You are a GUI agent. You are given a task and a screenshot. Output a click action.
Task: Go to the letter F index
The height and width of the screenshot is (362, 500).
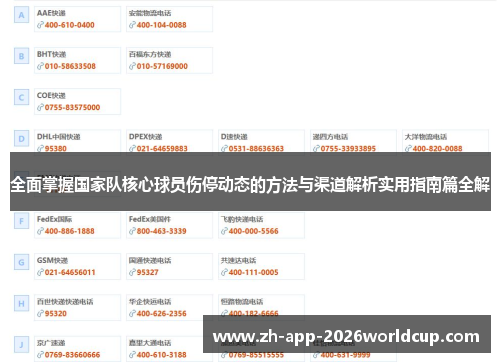(21, 221)
